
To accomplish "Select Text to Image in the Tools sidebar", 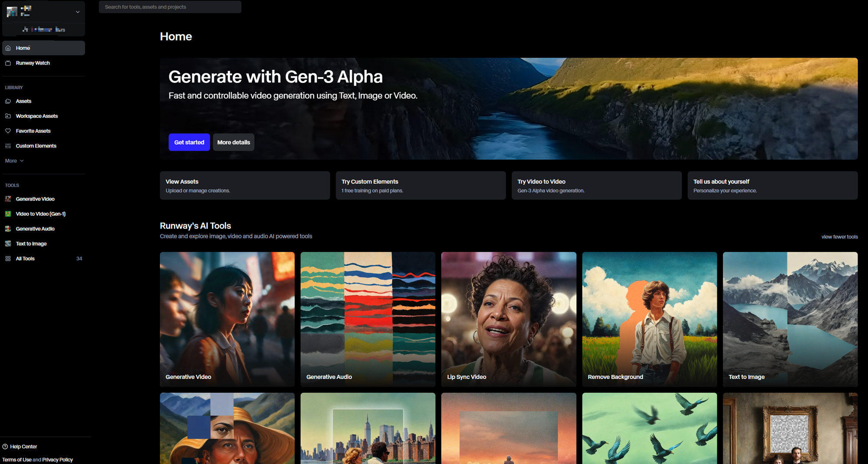I will 43,244.
